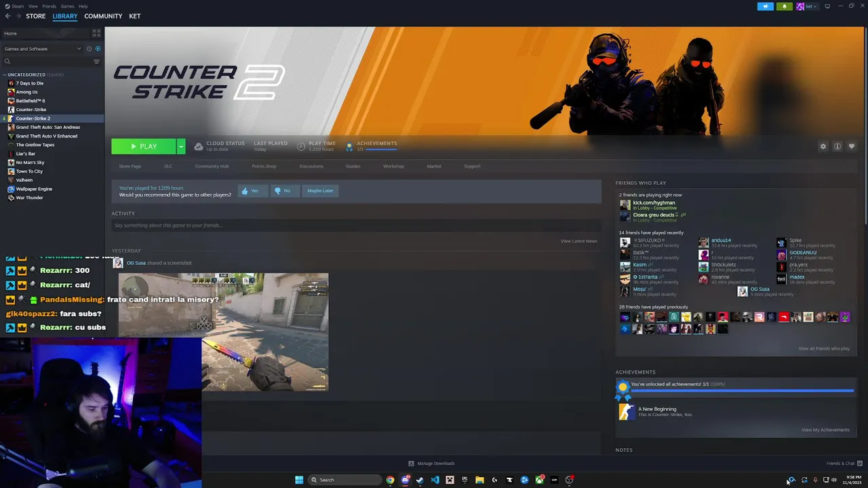
Task: Collapse the Uncategorized category
Action: point(5,75)
